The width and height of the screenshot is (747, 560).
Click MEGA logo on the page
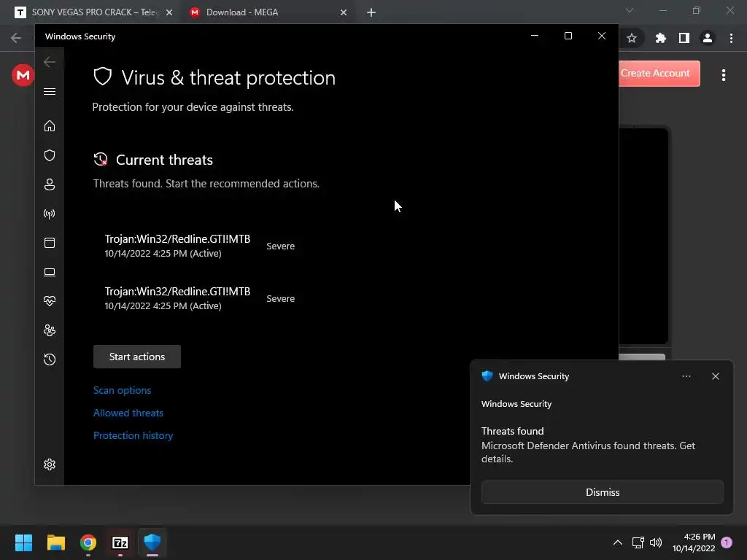pyautogui.click(x=23, y=75)
